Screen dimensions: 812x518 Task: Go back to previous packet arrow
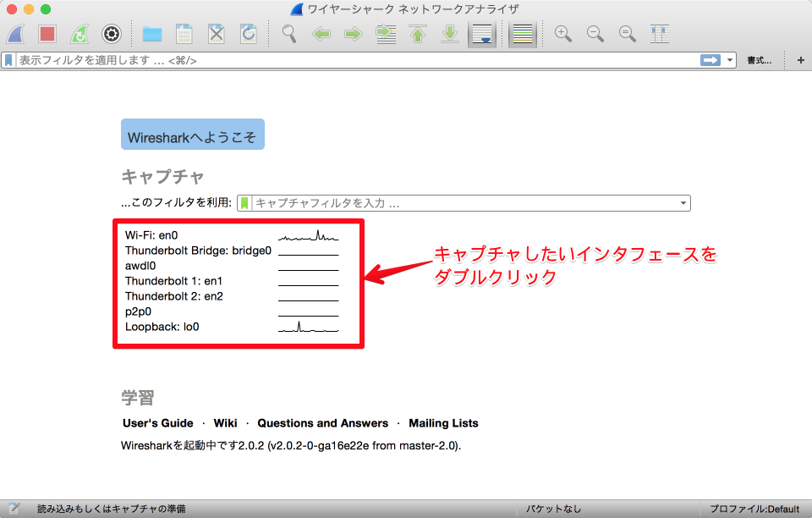[x=321, y=34]
